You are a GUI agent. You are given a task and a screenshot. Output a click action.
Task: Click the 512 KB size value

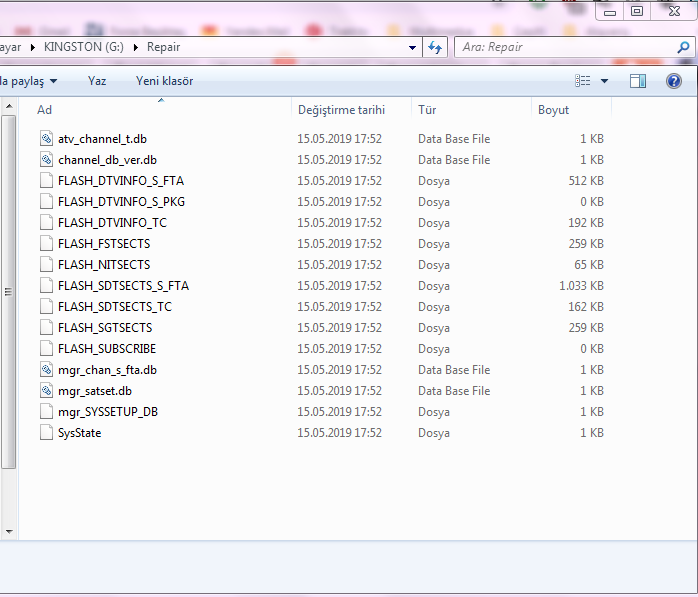tap(586, 181)
